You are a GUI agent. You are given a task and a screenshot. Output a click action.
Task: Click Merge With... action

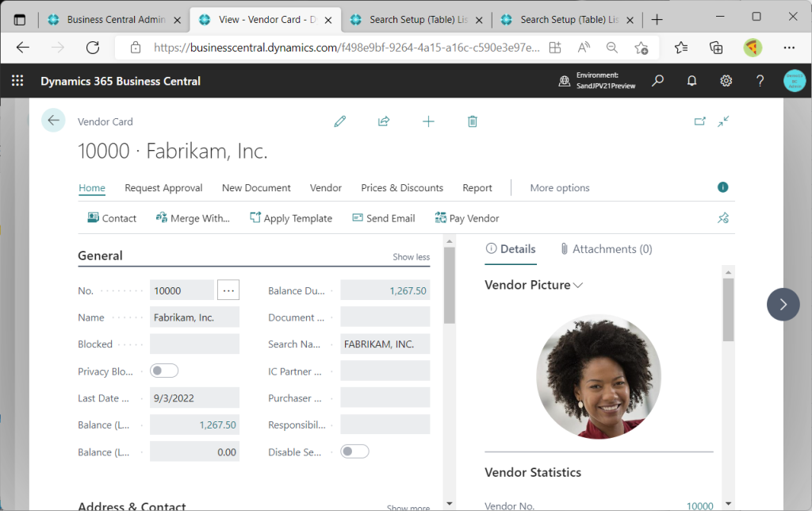[x=193, y=218]
